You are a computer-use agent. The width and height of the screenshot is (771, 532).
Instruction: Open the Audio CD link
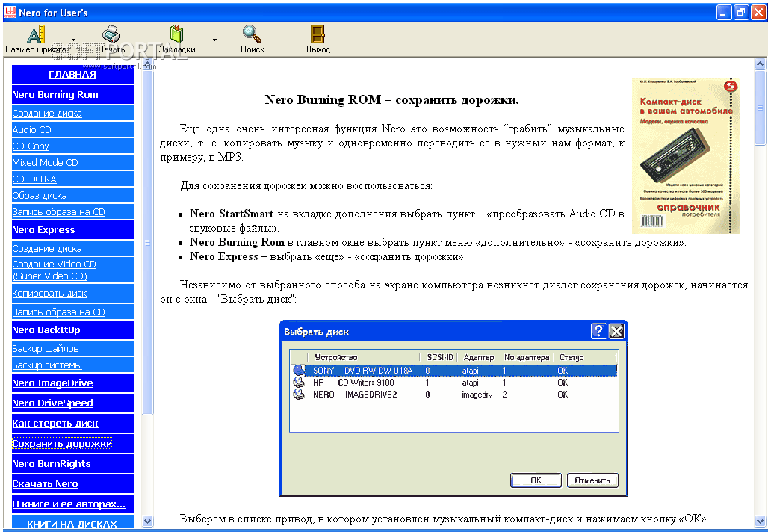[x=31, y=130]
